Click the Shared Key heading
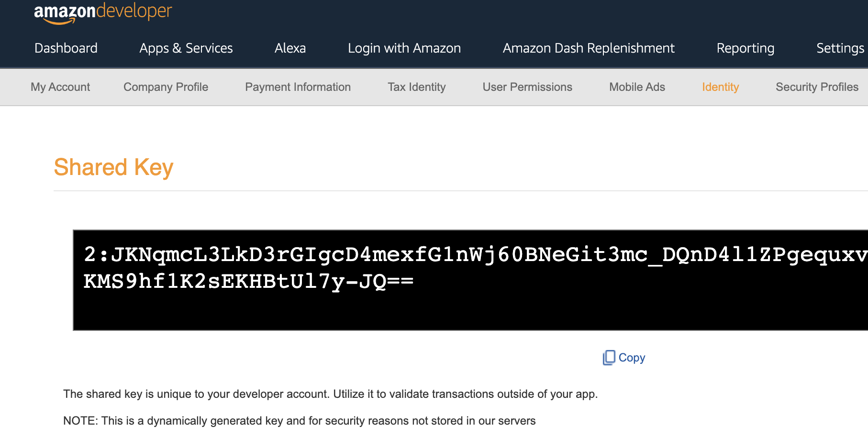The height and width of the screenshot is (438, 868). tap(113, 167)
